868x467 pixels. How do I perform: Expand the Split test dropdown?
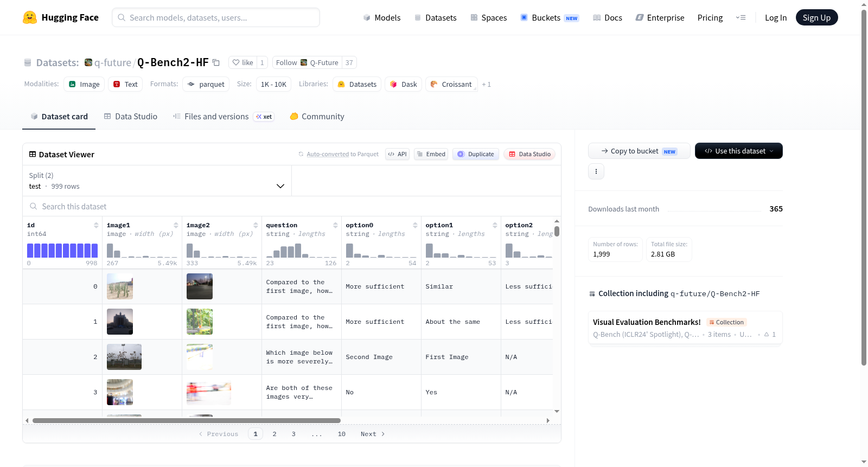[157, 181]
